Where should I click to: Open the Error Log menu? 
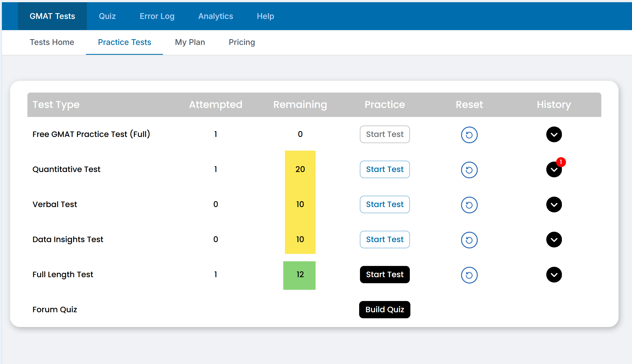coord(157,16)
